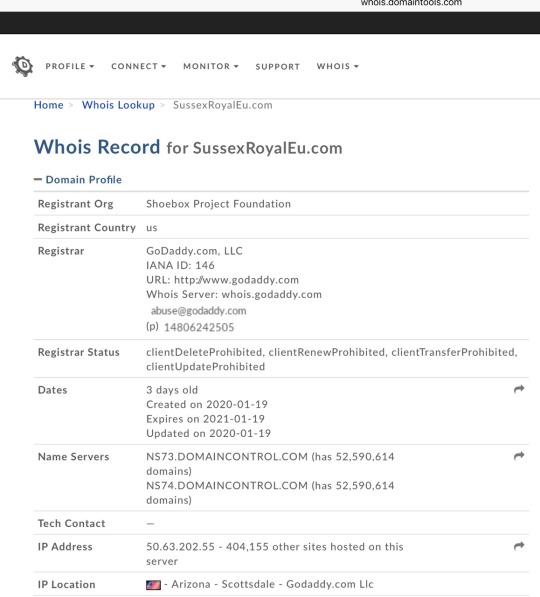The height and width of the screenshot is (597, 540).
Task: Click Shoebox Project Foundation registrant org
Action: coord(219,204)
